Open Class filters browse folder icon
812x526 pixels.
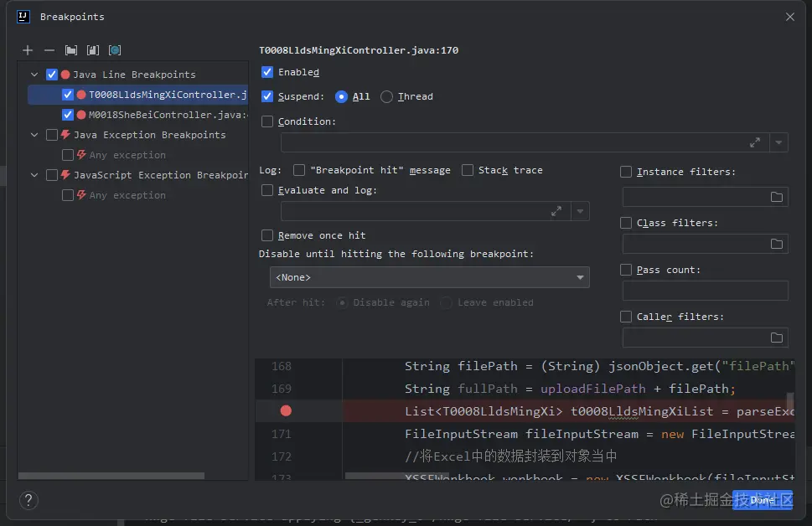point(777,244)
